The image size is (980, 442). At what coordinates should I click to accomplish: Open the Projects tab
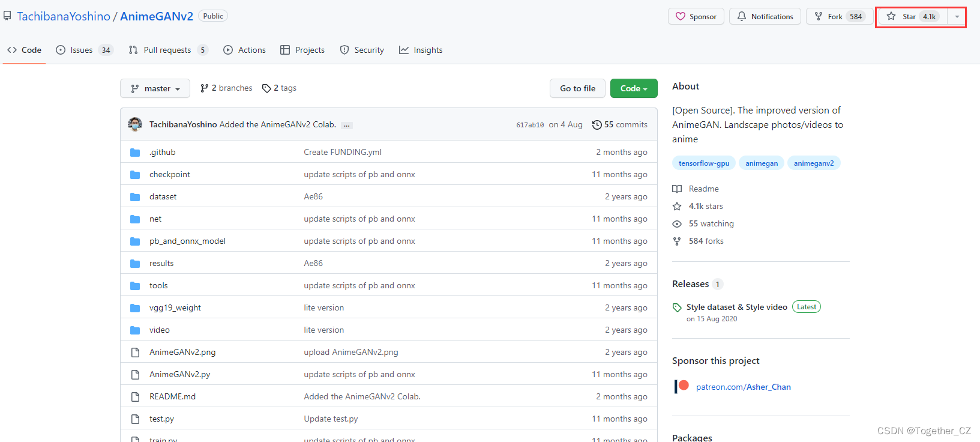[302, 50]
